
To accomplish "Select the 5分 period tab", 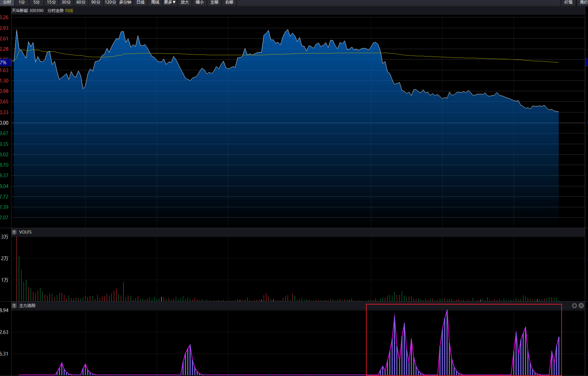I will [x=36, y=2].
